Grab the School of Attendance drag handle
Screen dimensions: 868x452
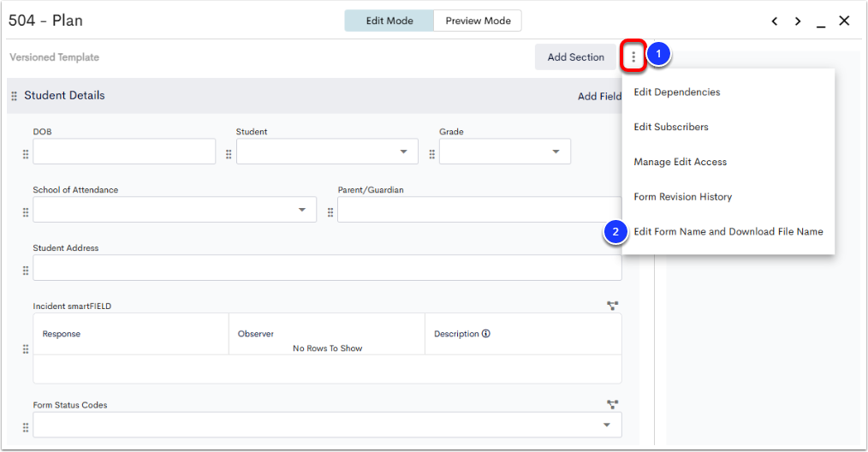(x=26, y=212)
